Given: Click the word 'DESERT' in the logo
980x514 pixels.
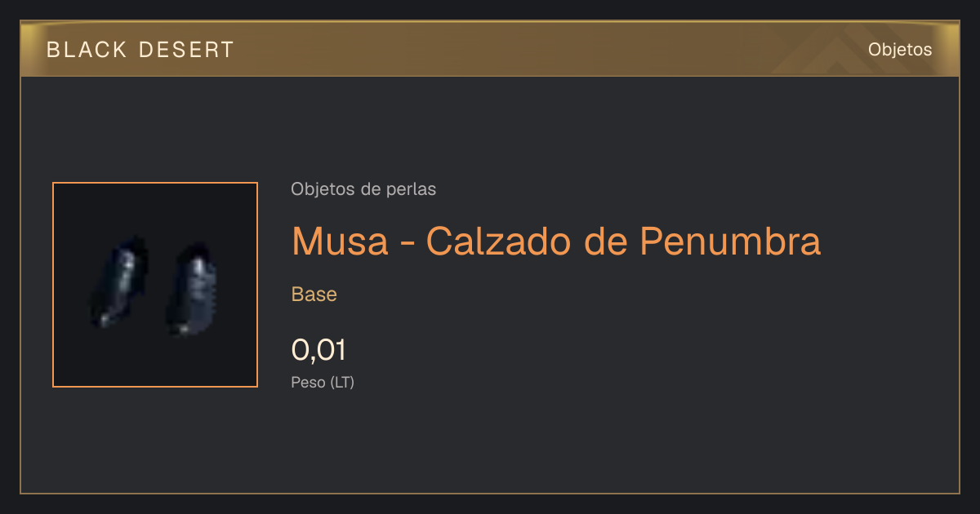Looking at the screenshot, I should [187, 50].
